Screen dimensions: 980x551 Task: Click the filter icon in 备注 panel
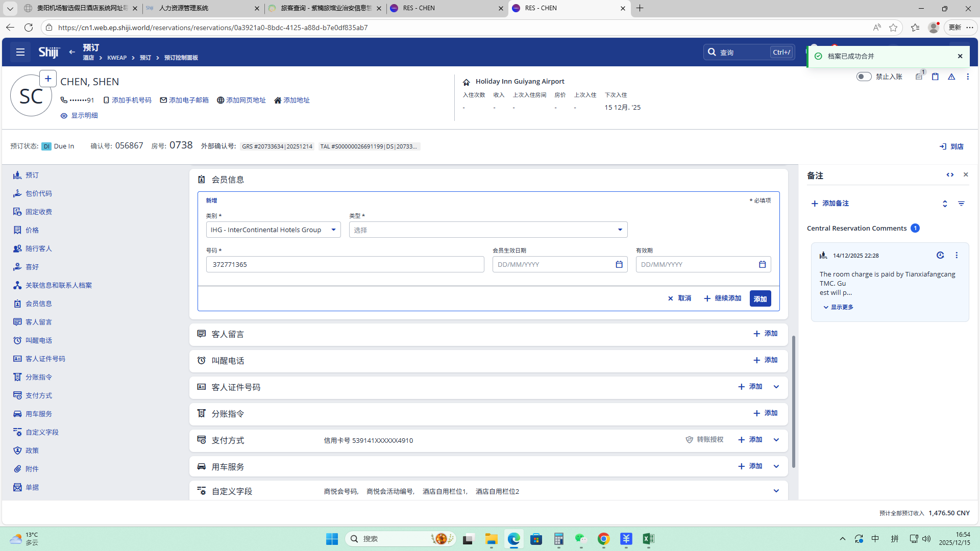(x=961, y=204)
